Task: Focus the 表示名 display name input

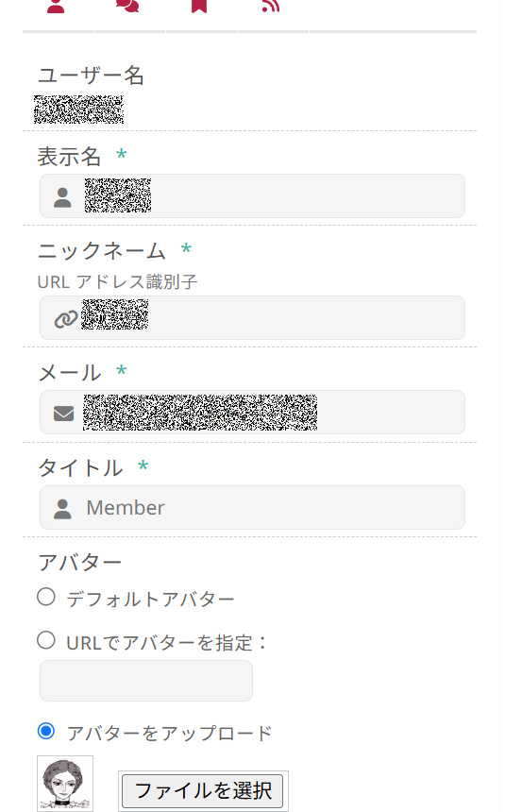Action: coord(252,195)
